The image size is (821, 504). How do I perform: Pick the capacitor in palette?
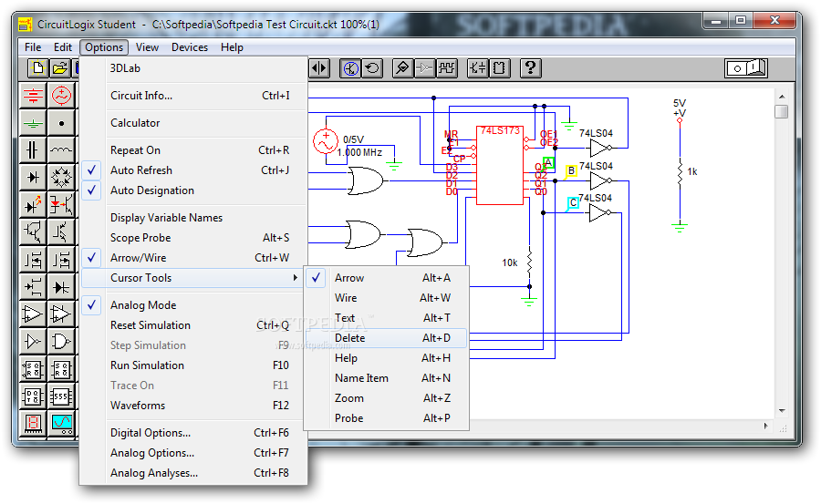[33, 150]
